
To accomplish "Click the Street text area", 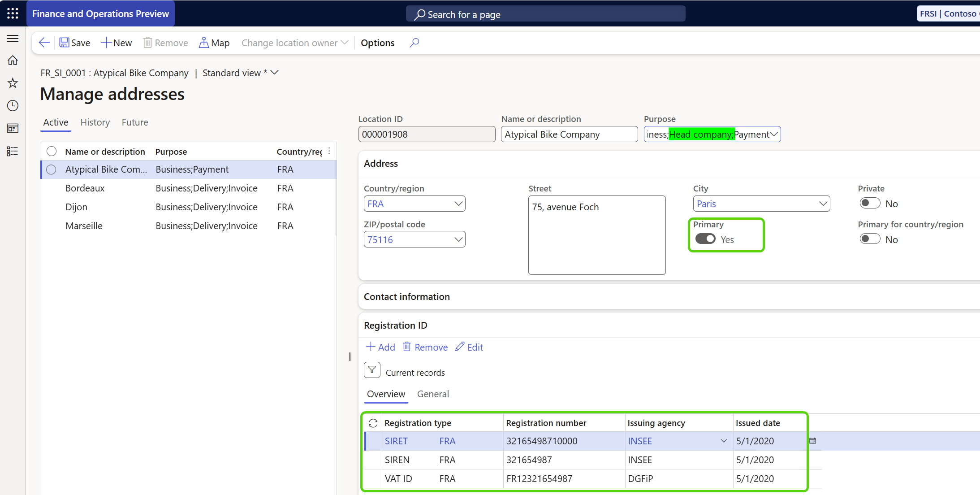I will click(597, 235).
